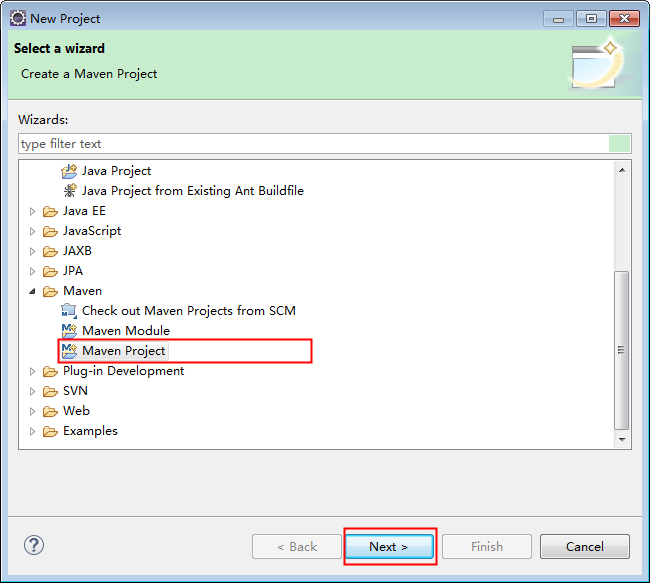Click the Plug-in Development folder icon
This screenshot has width=650, height=583.
50,372
